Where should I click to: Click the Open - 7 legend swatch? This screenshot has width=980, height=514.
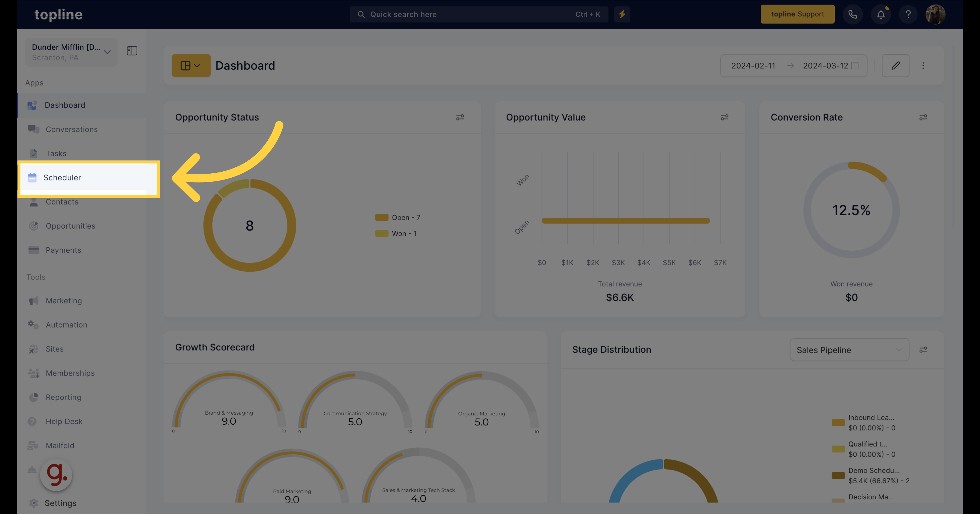click(382, 218)
